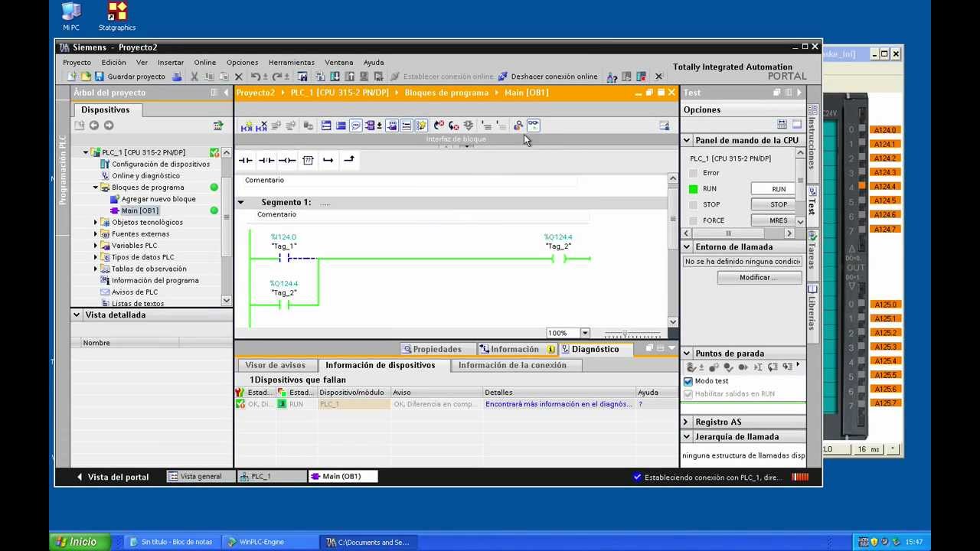Click CPU panel horizontal scrollbar

point(740,233)
